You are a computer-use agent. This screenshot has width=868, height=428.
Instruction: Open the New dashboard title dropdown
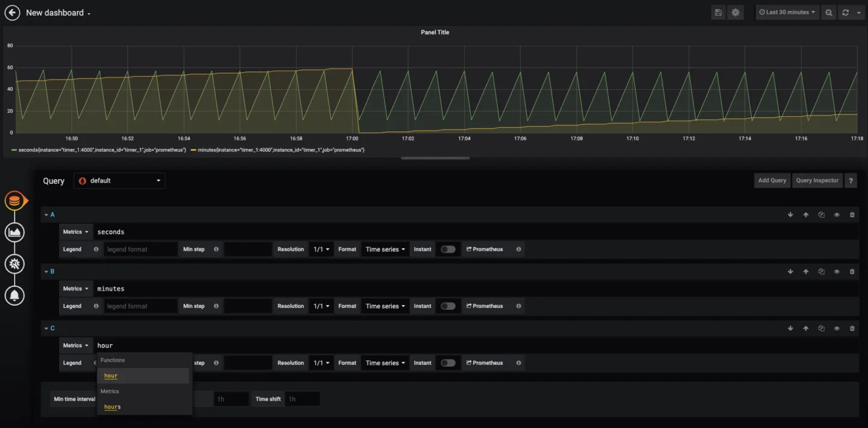[58, 13]
